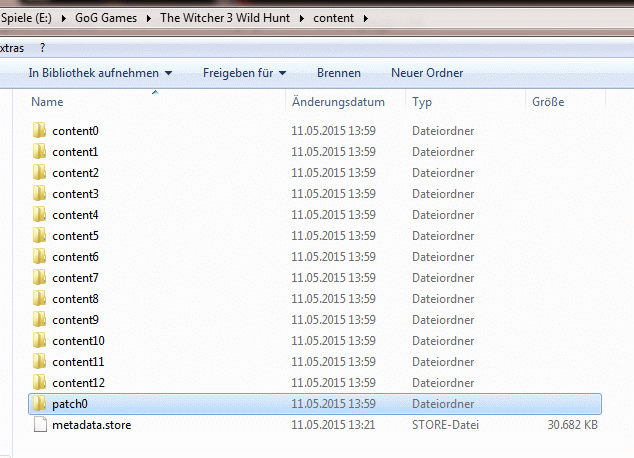
Task: Select the content4 folder icon
Action: point(40,215)
